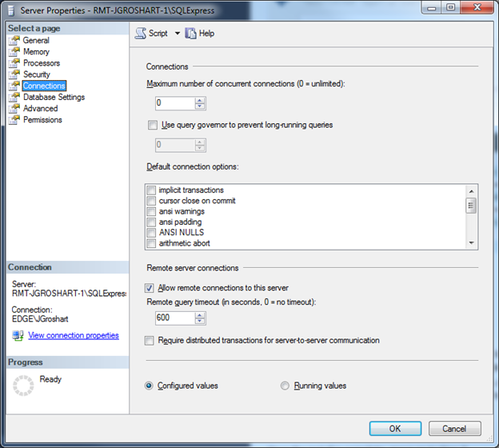Click the Security page icon
Image resolution: width=499 pixels, height=448 pixels.
(x=14, y=74)
